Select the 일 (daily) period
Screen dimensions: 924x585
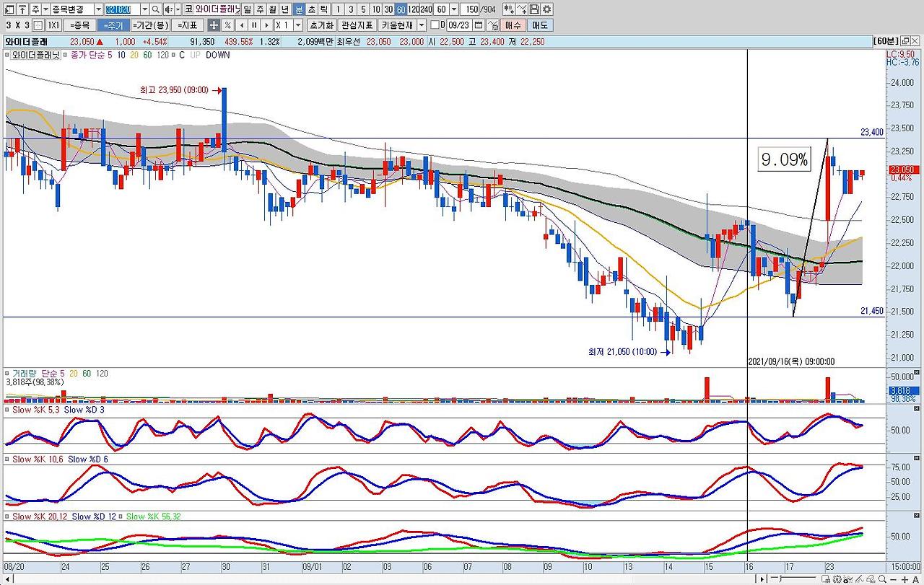(248, 9)
